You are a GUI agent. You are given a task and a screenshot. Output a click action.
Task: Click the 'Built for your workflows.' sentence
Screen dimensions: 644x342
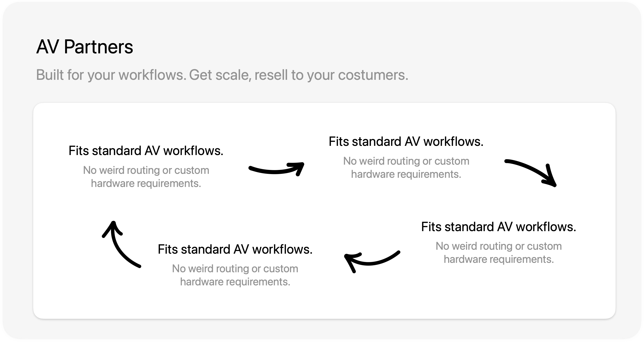point(111,75)
